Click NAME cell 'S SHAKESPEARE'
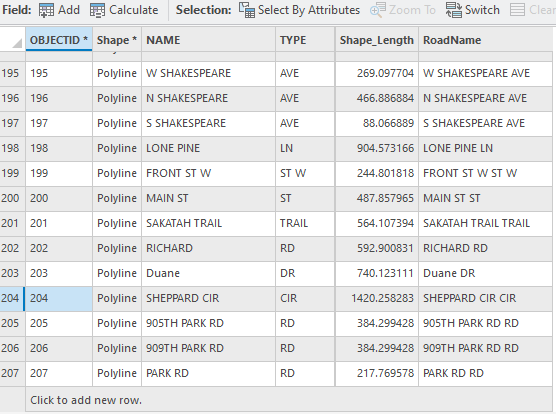This screenshot has height=414, width=556. coord(208,123)
